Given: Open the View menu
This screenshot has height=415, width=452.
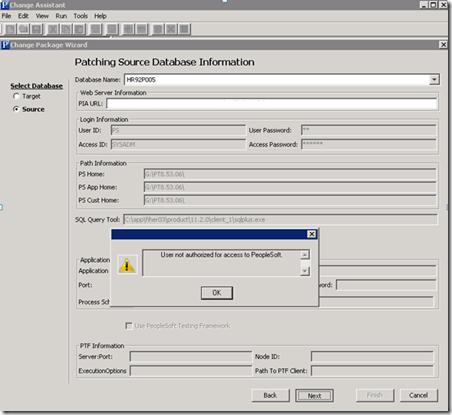Looking at the screenshot, I should pyautogui.click(x=42, y=16).
